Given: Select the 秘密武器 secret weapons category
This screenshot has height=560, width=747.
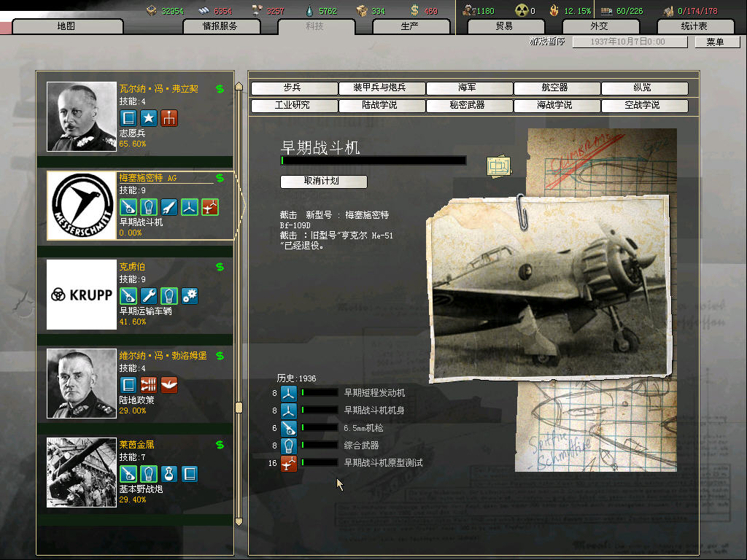Looking at the screenshot, I should (469, 105).
